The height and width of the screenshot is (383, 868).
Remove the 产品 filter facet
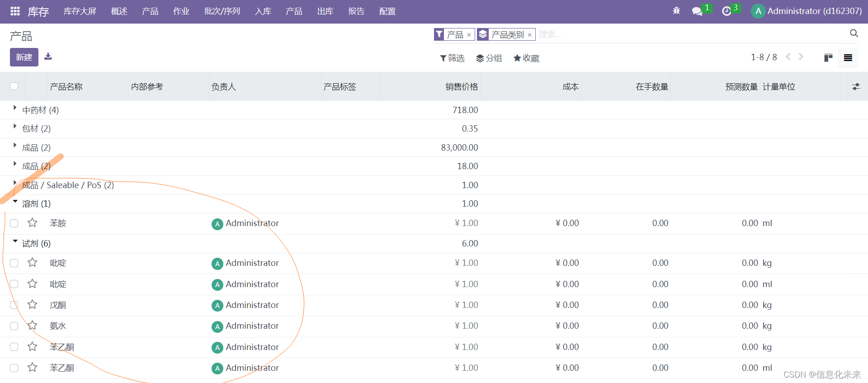coord(469,35)
